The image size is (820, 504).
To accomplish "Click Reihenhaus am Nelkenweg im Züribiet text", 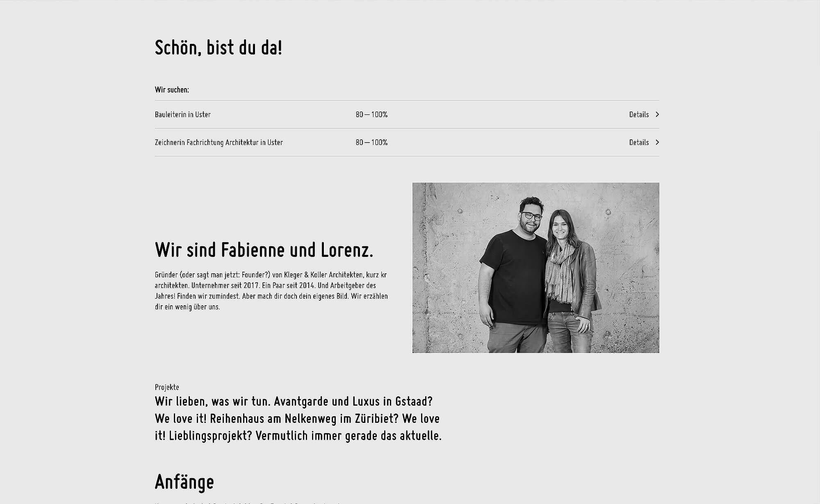I will tap(304, 419).
